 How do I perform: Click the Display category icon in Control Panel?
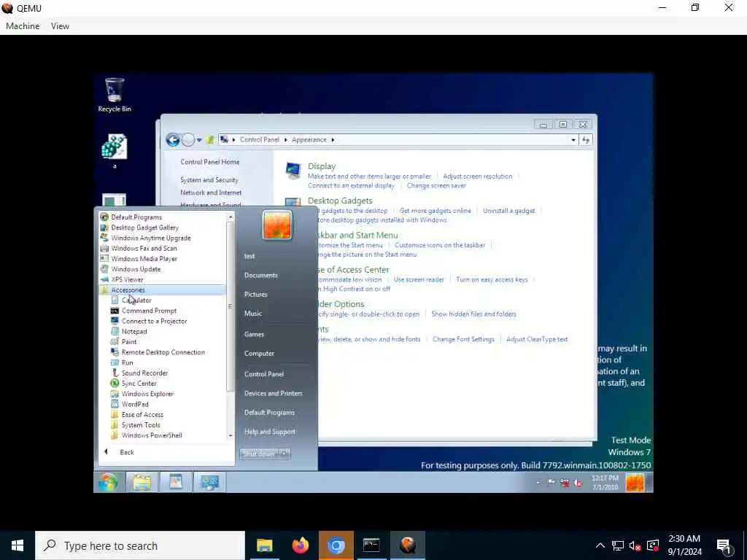[293, 170]
